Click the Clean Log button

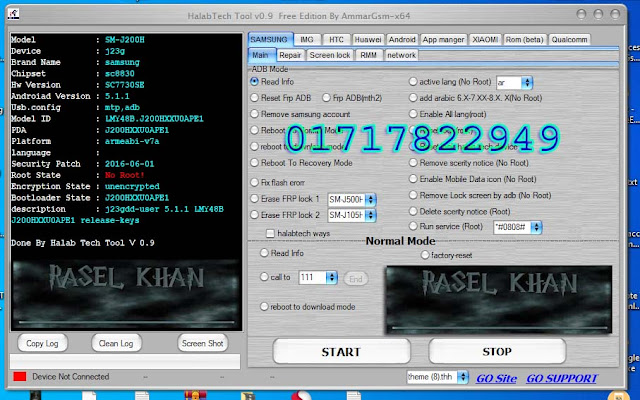tap(116, 343)
